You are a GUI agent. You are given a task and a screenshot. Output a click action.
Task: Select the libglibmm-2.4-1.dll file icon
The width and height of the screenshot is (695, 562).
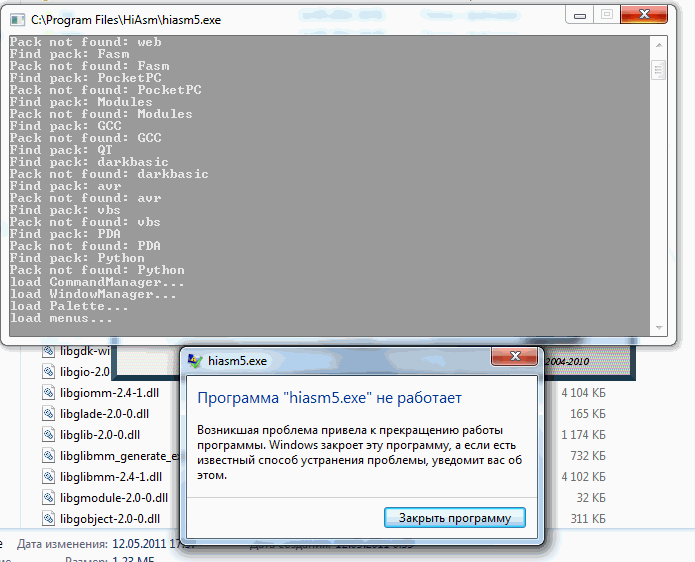(x=50, y=477)
